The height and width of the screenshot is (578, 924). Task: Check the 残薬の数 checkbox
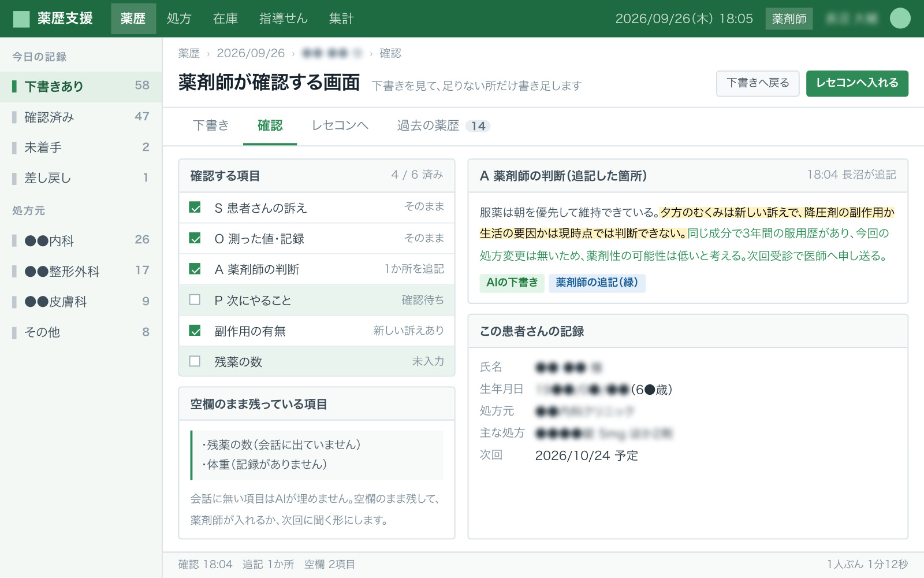[x=195, y=361]
